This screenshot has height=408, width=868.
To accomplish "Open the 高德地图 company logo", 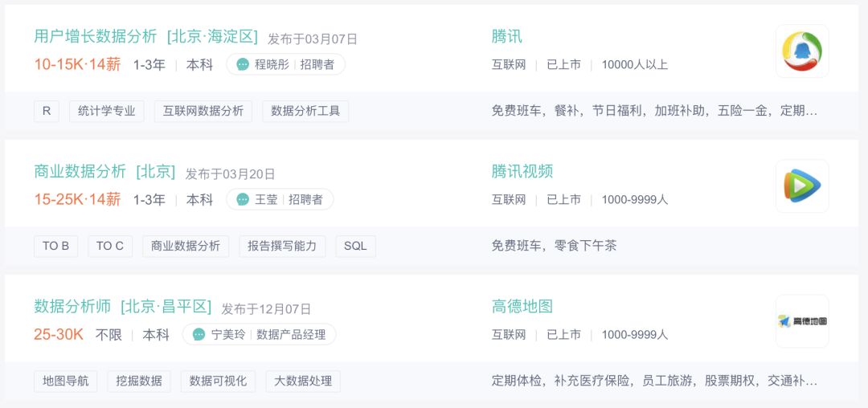I will pyautogui.click(x=801, y=321).
